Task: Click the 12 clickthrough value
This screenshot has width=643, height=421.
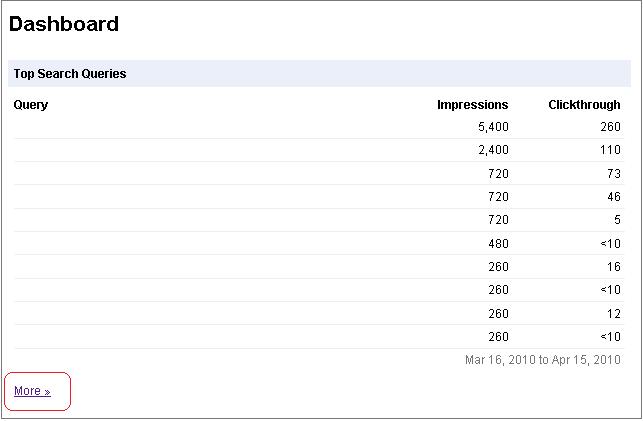Action: coord(613,314)
